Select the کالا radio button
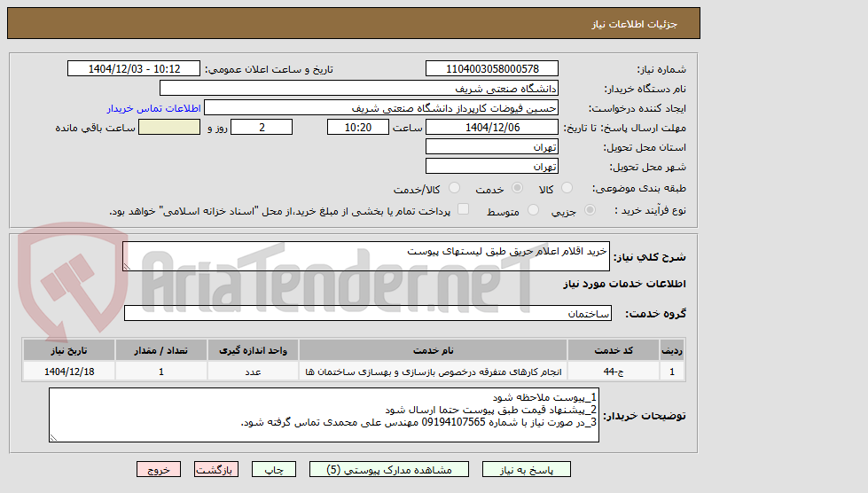The image size is (868, 493). (x=567, y=188)
